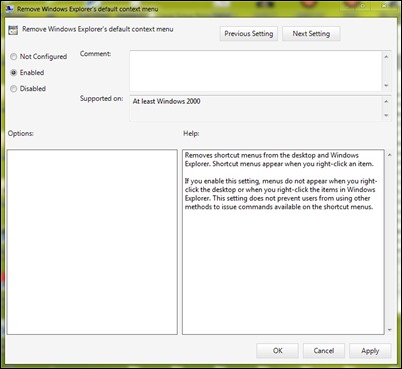402x369 pixels.
Task: Go to the Previous Setting
Action: (x=249, y=34)
